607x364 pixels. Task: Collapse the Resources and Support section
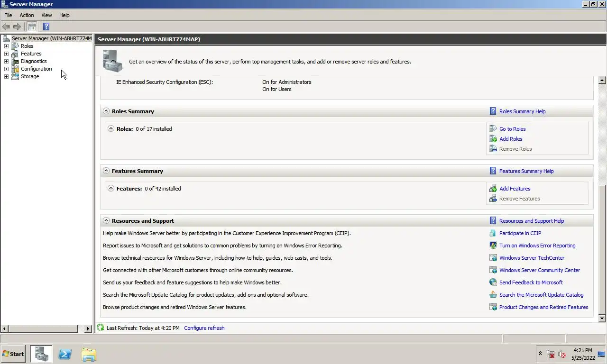(x=106, y=220)
